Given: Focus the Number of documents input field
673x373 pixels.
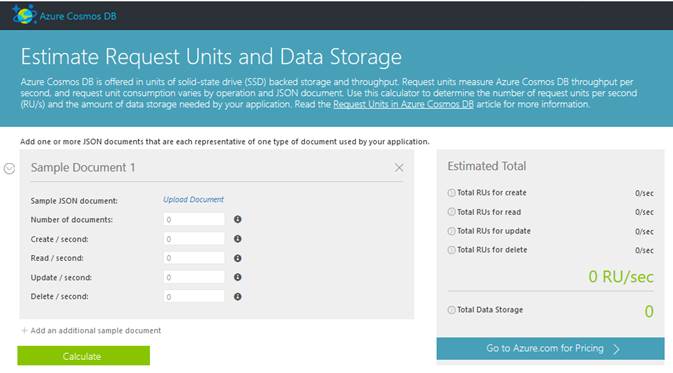Looking at the screenshot, I should point(194,219).
